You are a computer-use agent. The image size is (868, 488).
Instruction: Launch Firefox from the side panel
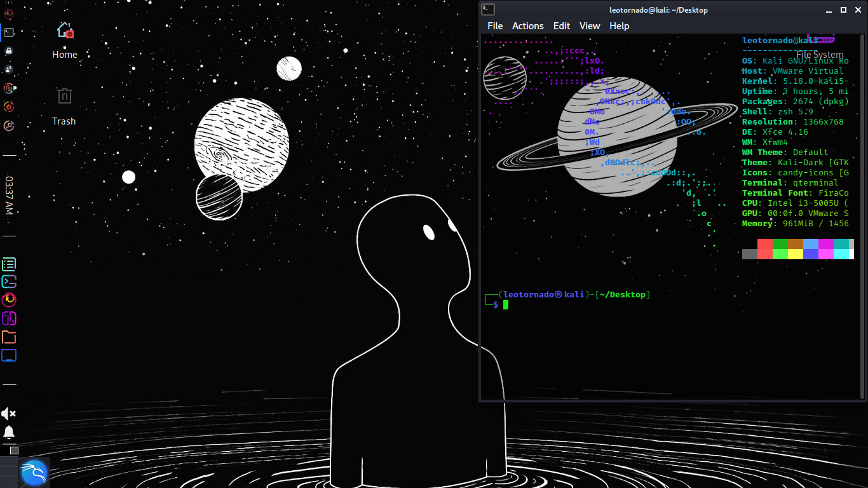coord(9,299)
